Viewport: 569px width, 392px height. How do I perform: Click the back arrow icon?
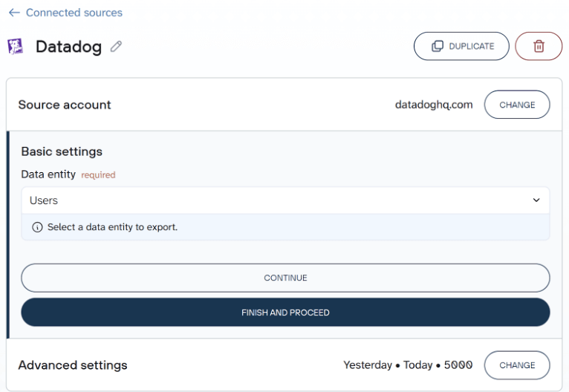point(14,13)
